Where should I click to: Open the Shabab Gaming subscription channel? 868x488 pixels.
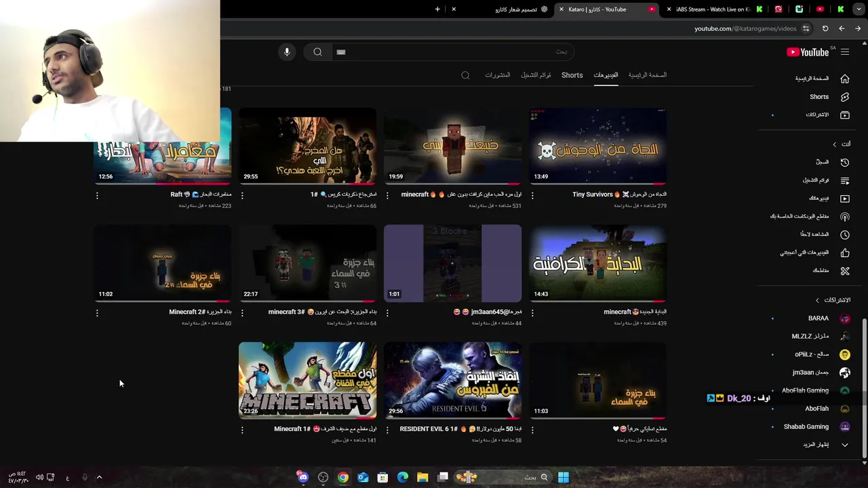pos(806,426)
